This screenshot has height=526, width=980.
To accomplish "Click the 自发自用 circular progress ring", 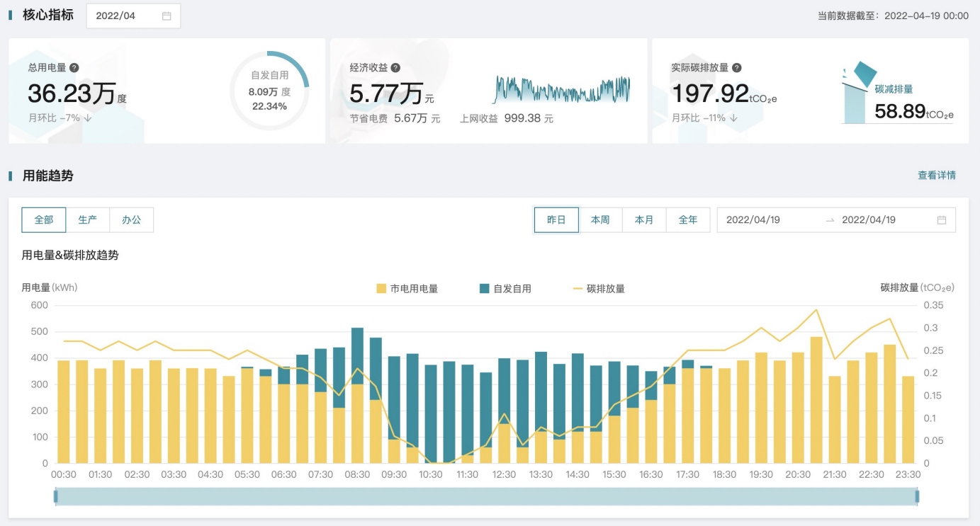I will click(269, 91).
